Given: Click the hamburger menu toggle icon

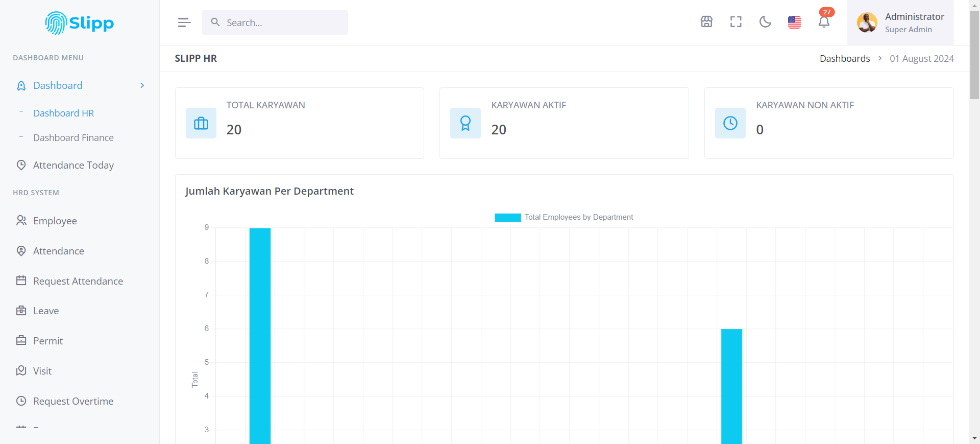Looking at the screenshot, I should point(184,22).
